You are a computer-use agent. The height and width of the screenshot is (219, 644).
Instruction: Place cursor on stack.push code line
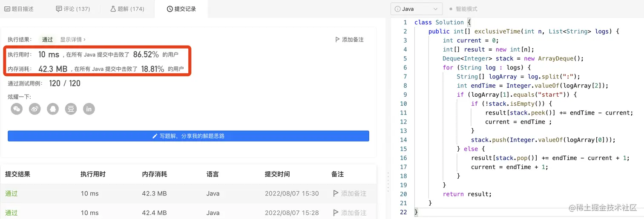click(543, 140)
